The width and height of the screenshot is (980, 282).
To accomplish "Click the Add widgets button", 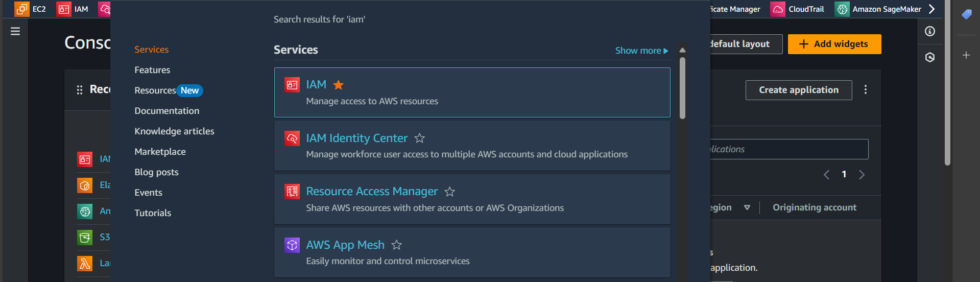I will tap(834, 44).
